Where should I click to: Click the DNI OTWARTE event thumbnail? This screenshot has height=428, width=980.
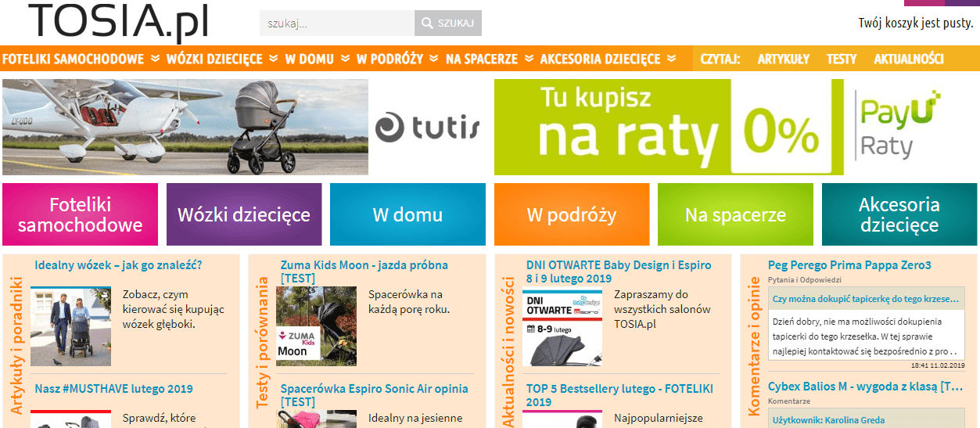[x=562, y=327]
